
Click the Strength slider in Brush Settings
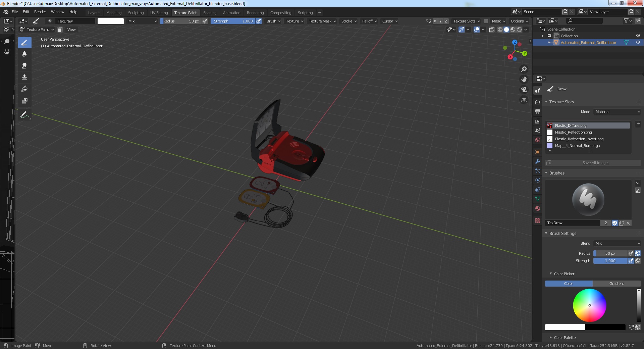[x=610, y=261]
